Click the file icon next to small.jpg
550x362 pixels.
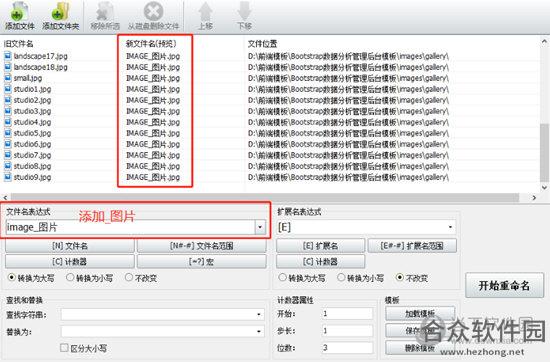pos(8,78)
